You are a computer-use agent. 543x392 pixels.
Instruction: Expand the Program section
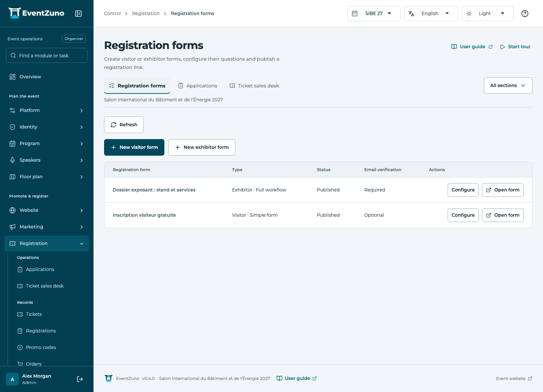pos(47,144)
